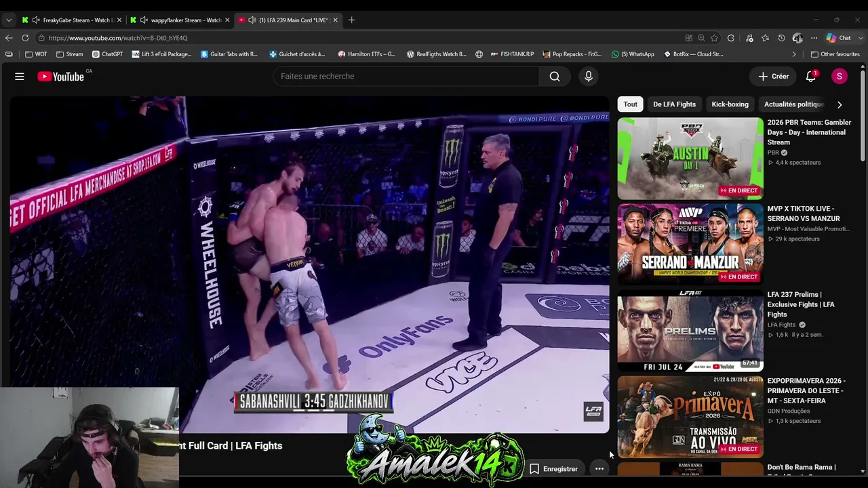Close the LFA 239 Main Card tab

tap(335, 20)
